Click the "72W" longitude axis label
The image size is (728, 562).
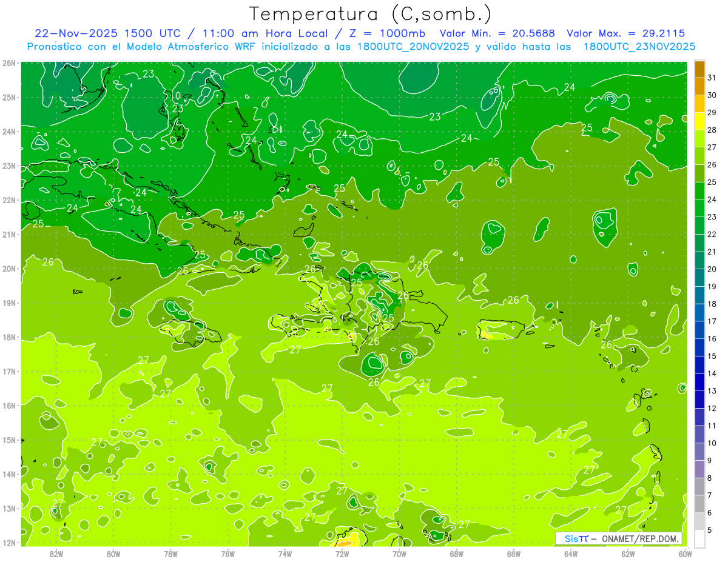[x=342, y=554]
